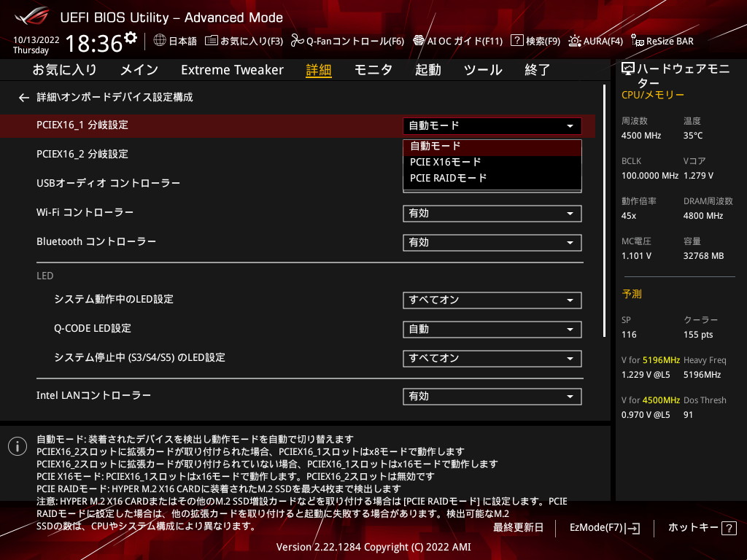Viewport: 747px width, 560px height.
Task: Switch to the モニタ tab
Action: [373, 70]
